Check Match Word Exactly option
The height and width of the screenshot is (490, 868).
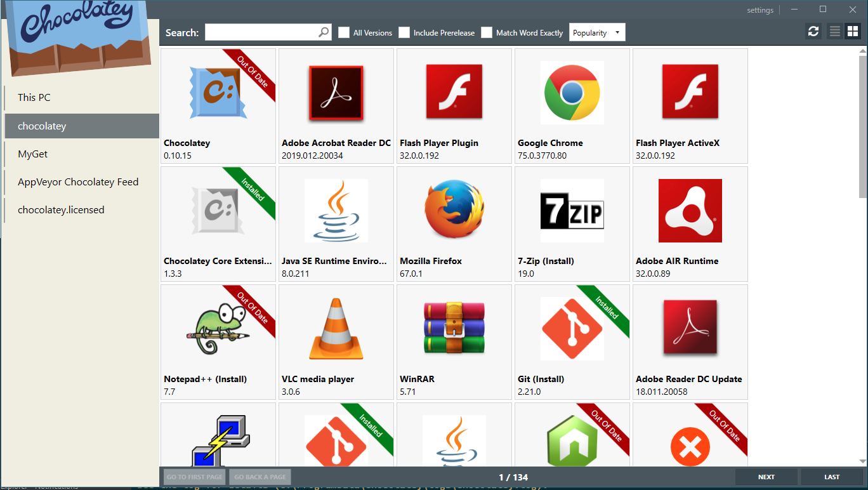tap(487, 32)
